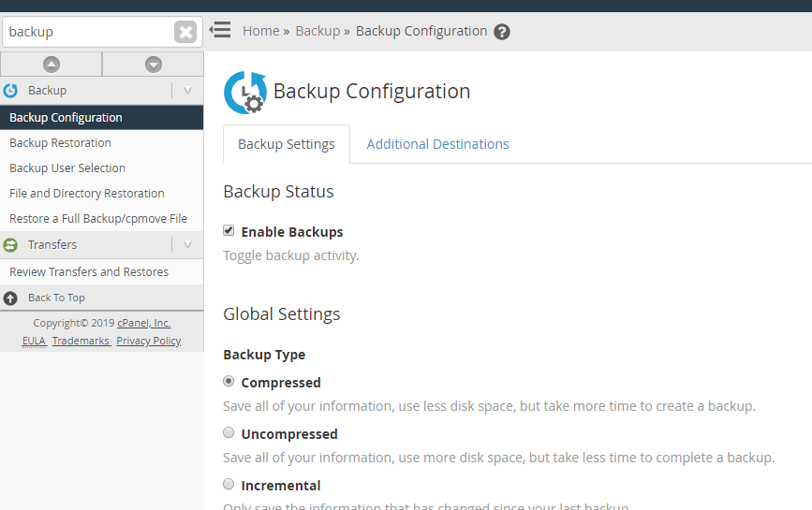Image resolution: width=812 pixels, height=510 pixels.
Task: Select the Uncompressed backup type
Action: point(229,433)
